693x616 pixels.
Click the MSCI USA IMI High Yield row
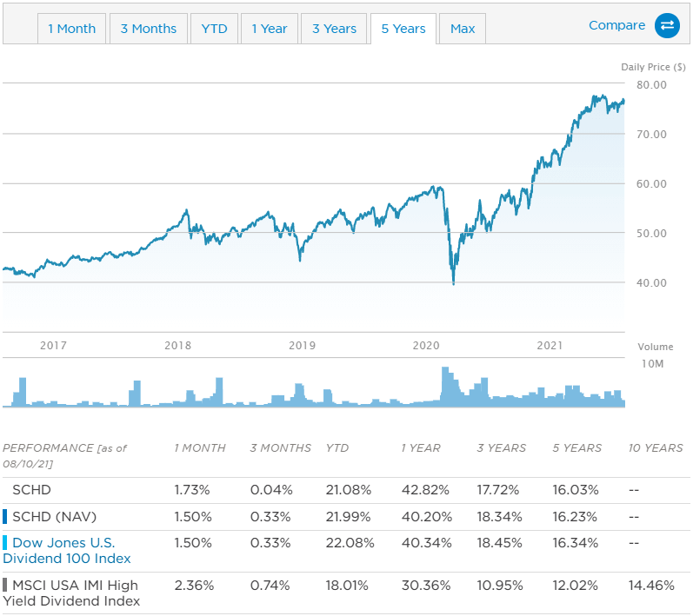(x=346, y=593)
